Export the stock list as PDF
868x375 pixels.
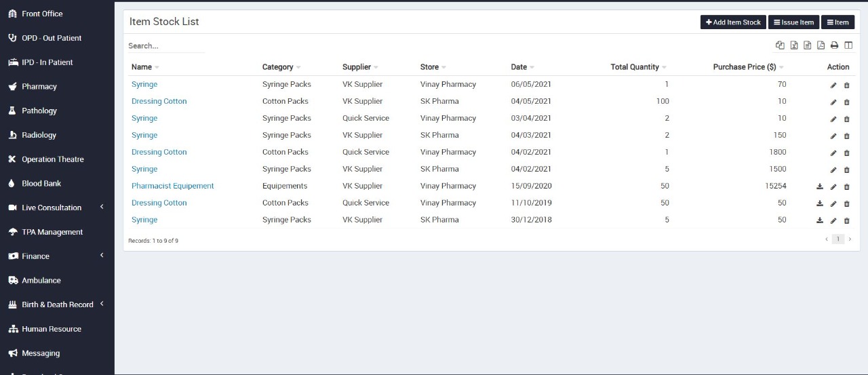(821, 45)
